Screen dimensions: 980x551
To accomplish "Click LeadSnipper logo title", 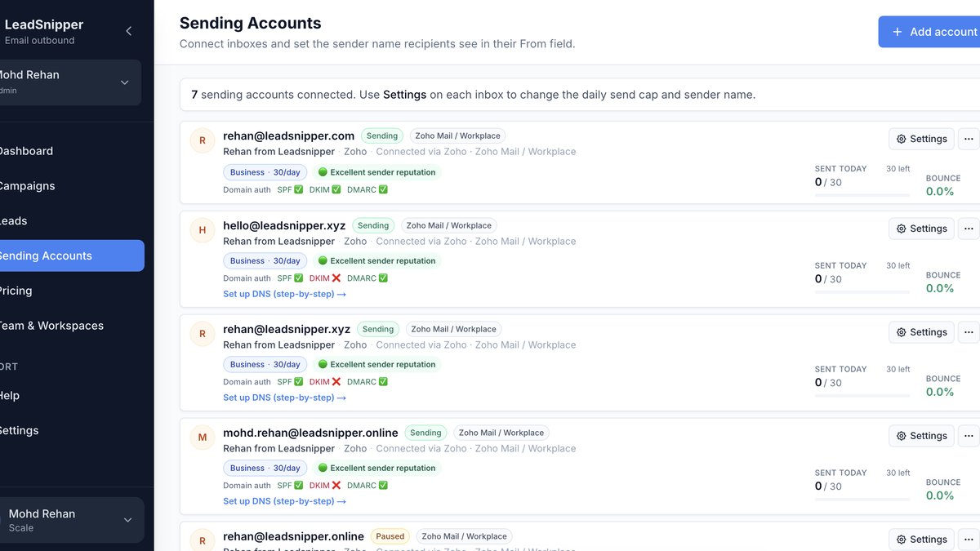I will pos(44,25).
